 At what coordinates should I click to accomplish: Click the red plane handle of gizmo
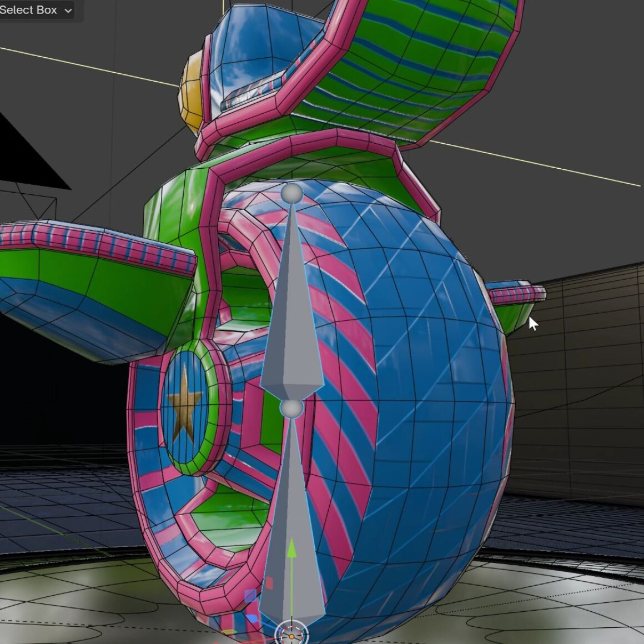tap(269, 583)
